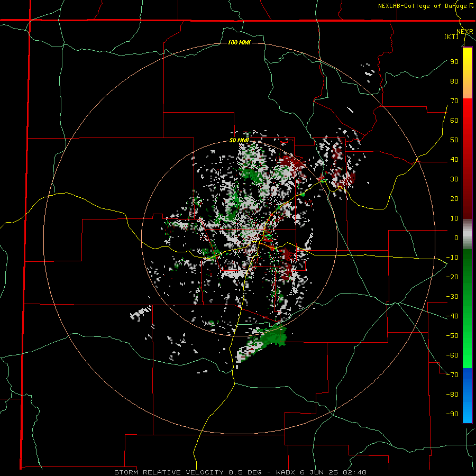Click the -60 scale value

[x=452, y=355]
